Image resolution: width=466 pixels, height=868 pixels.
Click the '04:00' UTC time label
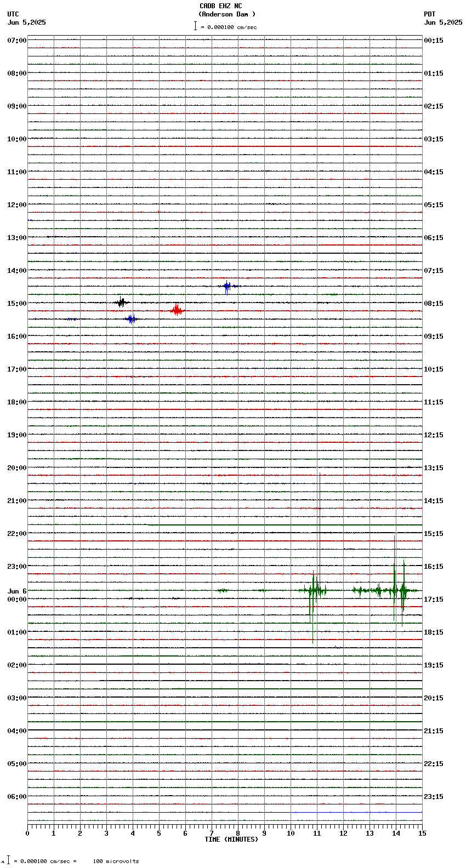click(x=17, y=731)
